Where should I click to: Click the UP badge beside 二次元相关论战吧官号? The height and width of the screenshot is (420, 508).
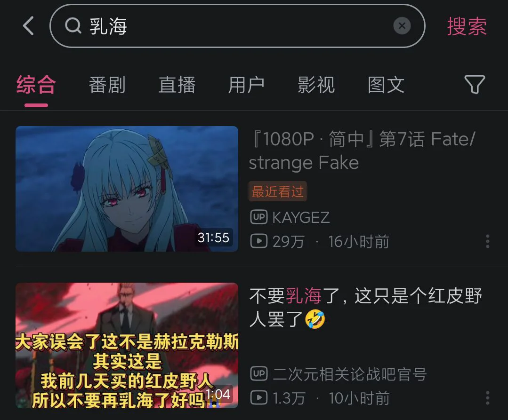[259, 373]
